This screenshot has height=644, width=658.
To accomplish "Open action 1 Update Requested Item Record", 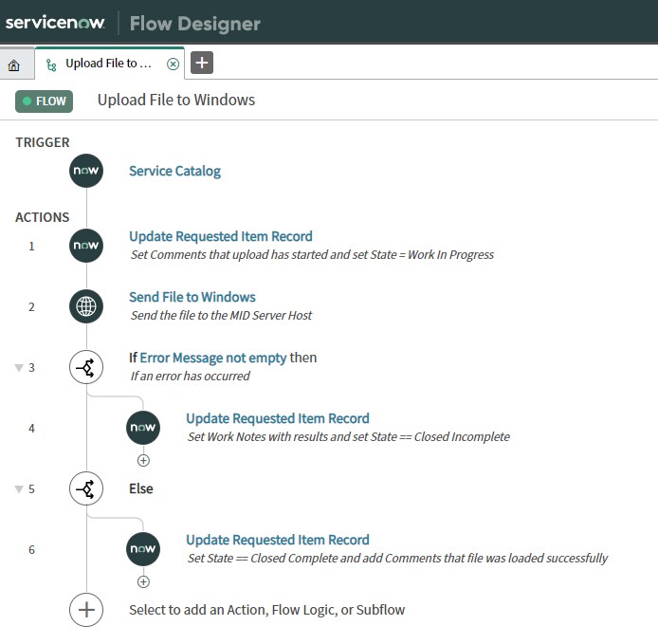I will pyautogui.click(x=221, y=236).
